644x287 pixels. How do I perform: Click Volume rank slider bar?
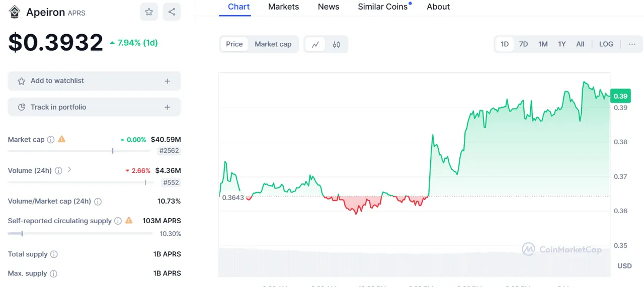(80, 183)
